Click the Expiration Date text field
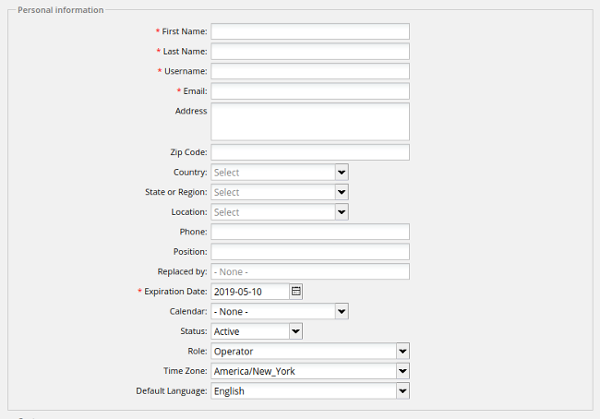The height and width of the screenshot is (419, 600). tap(250, 292)
